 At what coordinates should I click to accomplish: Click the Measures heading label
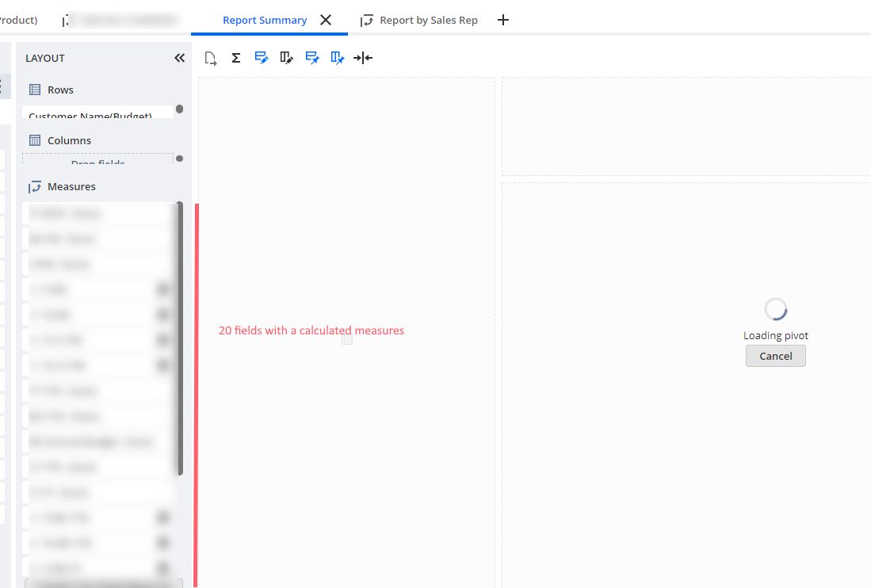click(x=71, y=186)
